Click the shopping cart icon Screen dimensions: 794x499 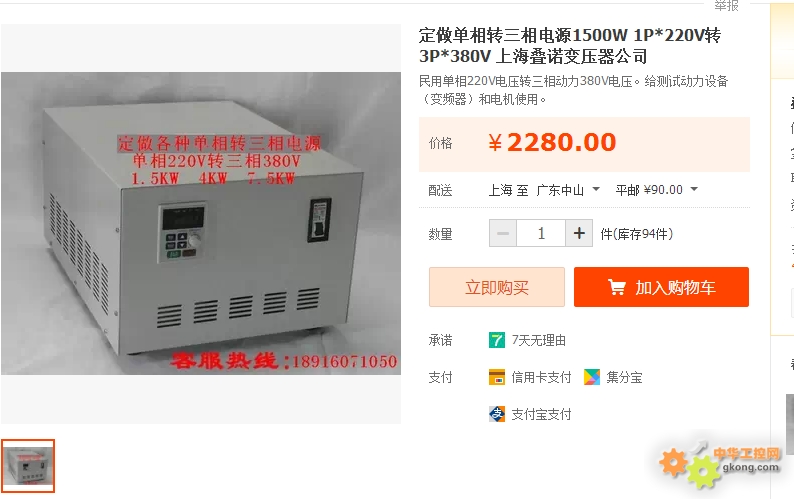point(616,287)
